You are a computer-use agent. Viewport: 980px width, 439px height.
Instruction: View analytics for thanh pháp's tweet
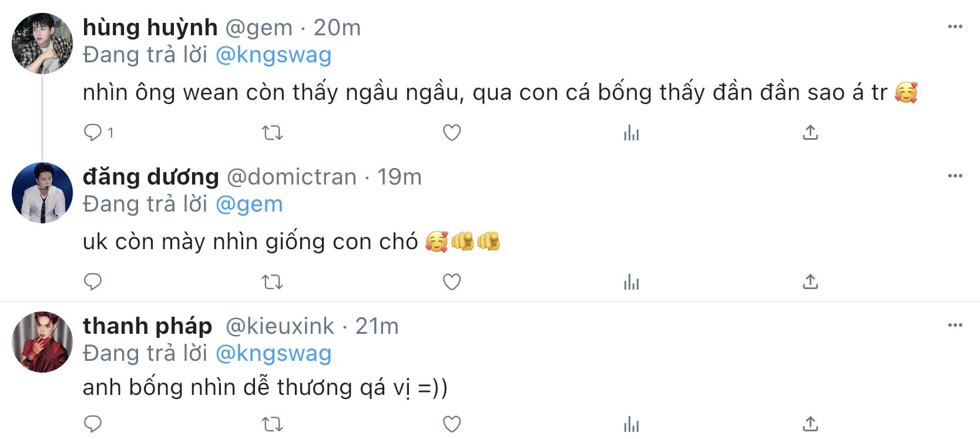pos(631,424)
